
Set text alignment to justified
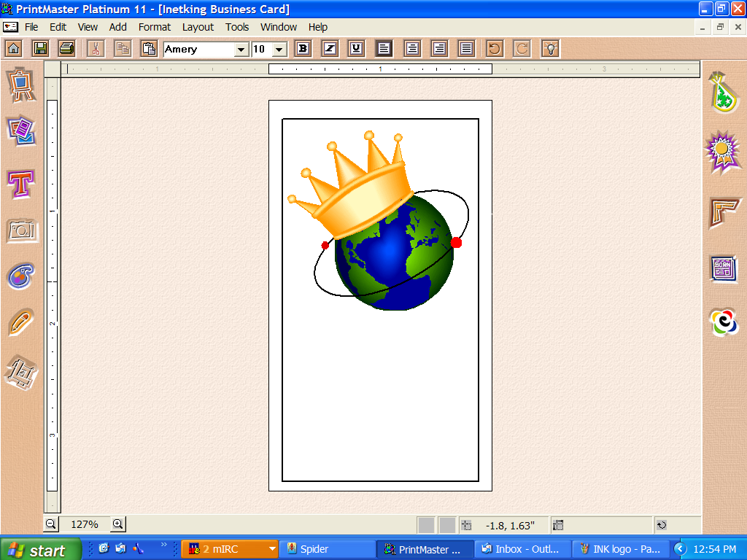466,49
